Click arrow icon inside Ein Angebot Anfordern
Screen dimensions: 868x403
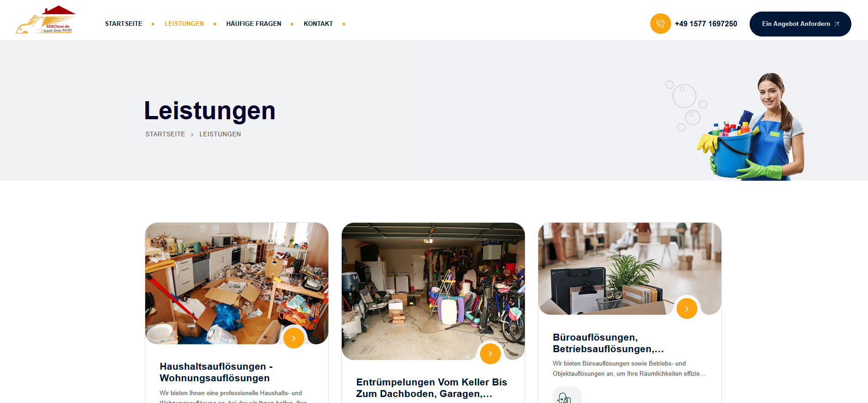tap(837, 24)
